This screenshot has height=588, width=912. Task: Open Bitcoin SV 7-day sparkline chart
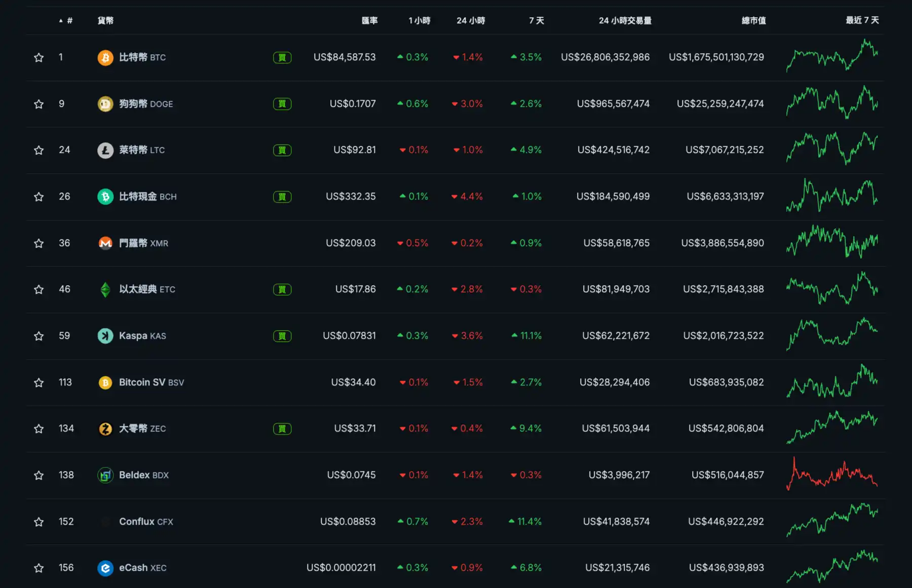pos(832,382)
